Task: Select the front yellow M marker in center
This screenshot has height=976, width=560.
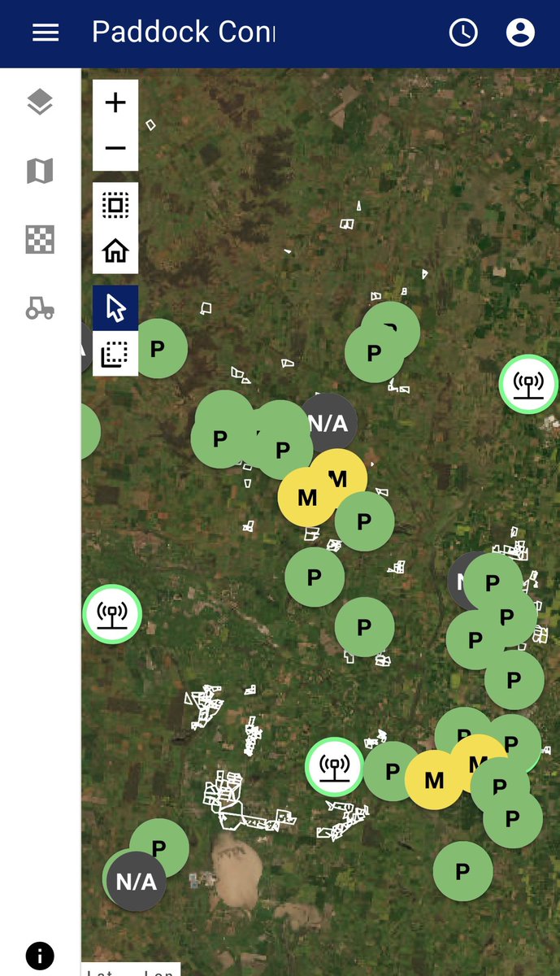Action: [x=307, y=497]
